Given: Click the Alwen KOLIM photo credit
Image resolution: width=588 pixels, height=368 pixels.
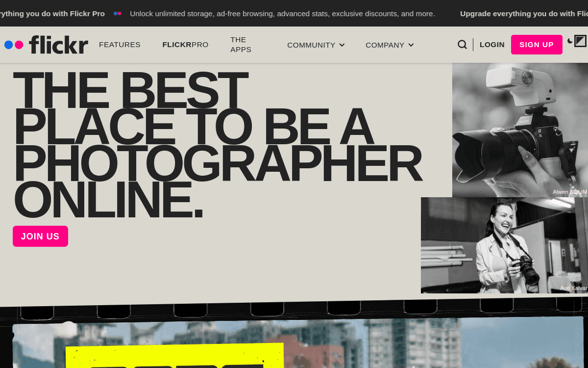Looking at the screenshot, I should click(x=569, y=192).
